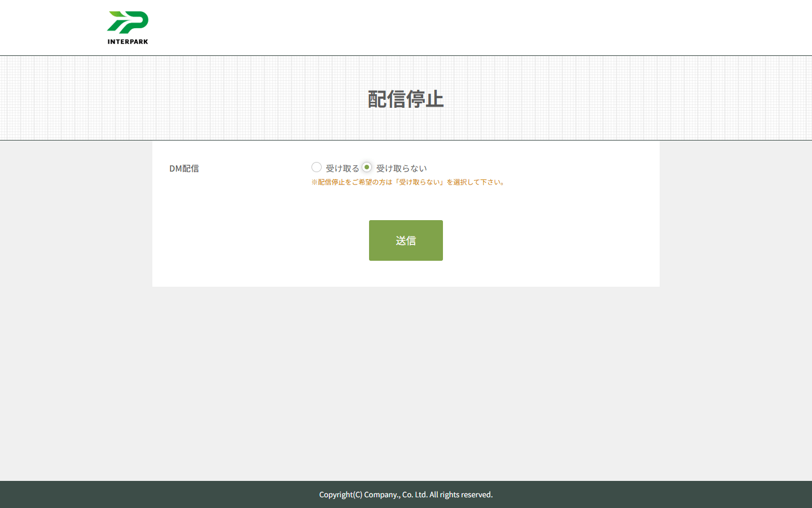Click the gray empty area below the form
812x508 pixels.
pos(406,384)
